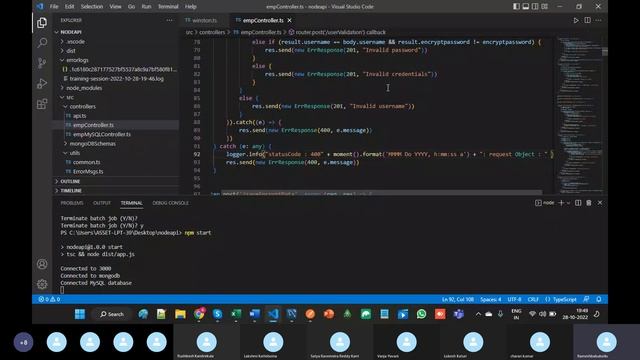The width and height of the screenshot is (640, 360).
Task: Open Explorer panel More Actions ellipsis
Action: (x=169, y=20)
